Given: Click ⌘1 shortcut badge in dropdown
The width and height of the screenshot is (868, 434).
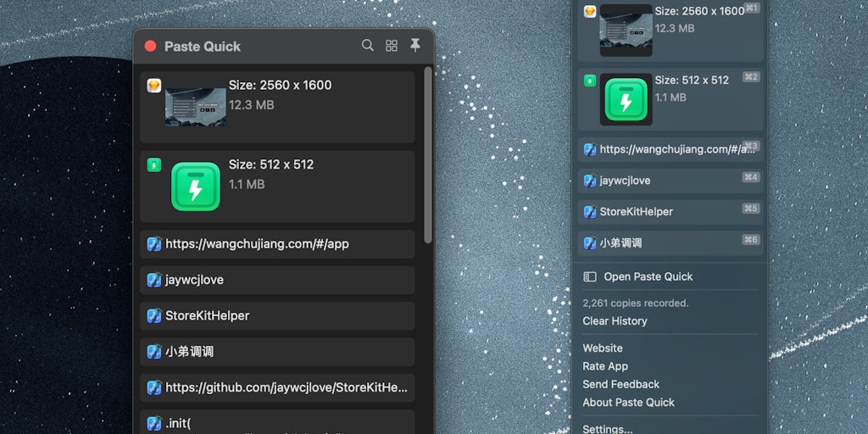Looking at the screenshot, I should click(751, 8).
